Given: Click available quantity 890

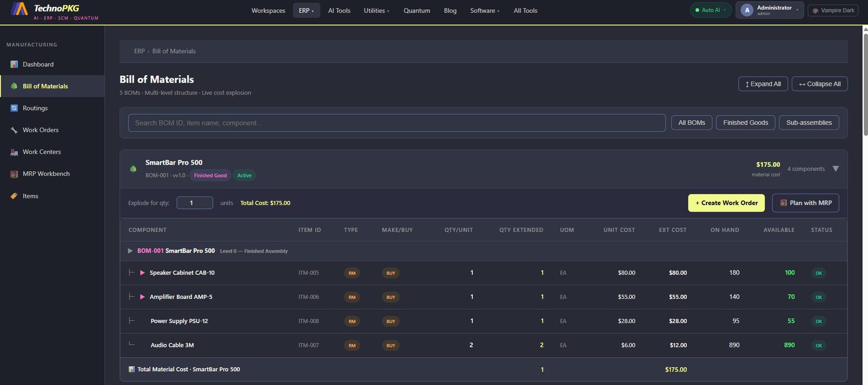Looking at the screenshot, I should (x=789, y=345).
